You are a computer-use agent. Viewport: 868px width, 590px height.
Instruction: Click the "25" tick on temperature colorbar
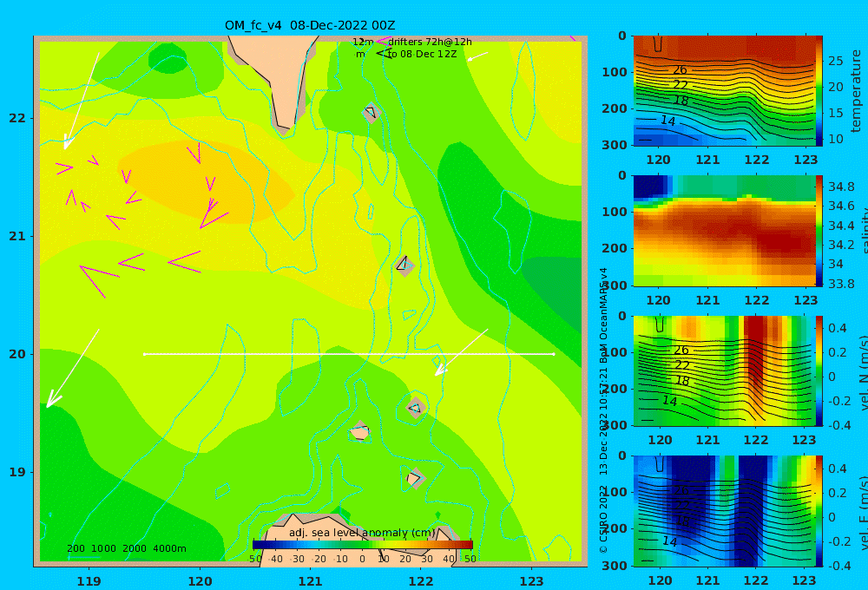835,61
